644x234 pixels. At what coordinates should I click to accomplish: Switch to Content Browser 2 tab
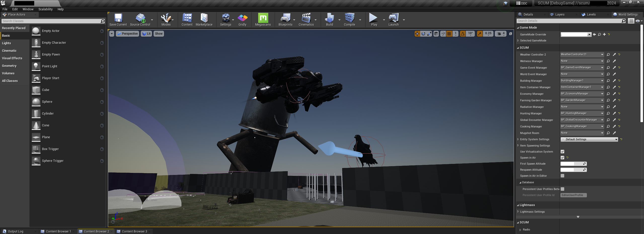pyautogui.click(x=96, y=231)
